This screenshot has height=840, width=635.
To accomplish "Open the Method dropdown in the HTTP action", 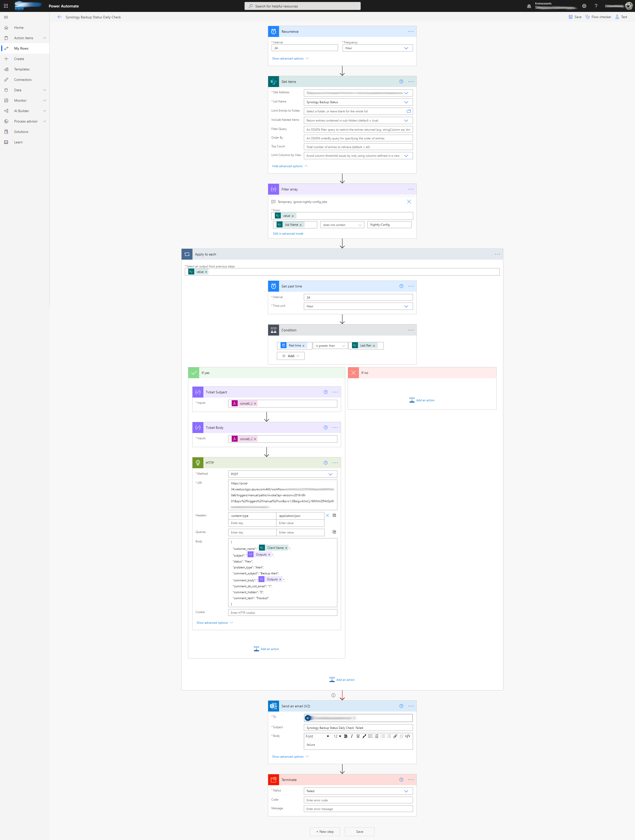I will [330, 474].
